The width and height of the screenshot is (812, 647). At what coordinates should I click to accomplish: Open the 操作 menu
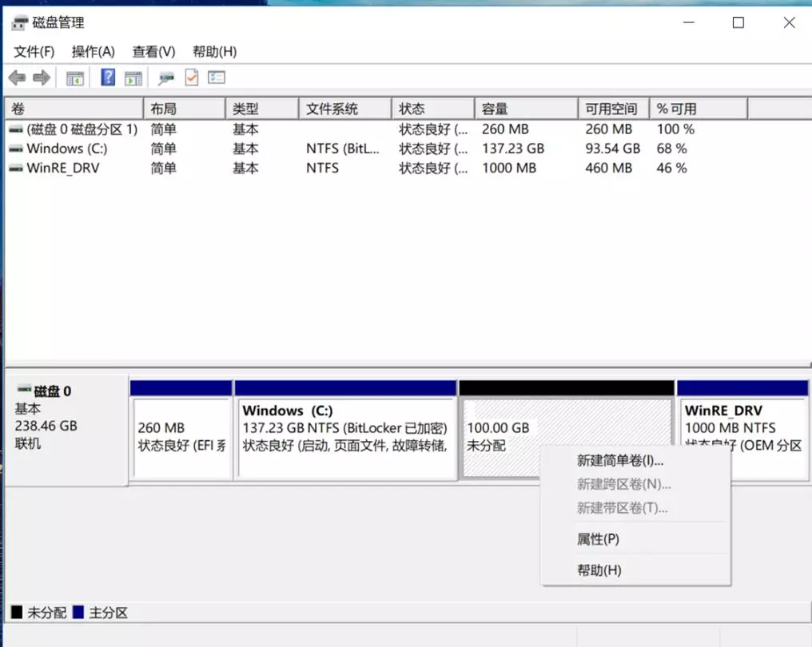click(93, 52)
